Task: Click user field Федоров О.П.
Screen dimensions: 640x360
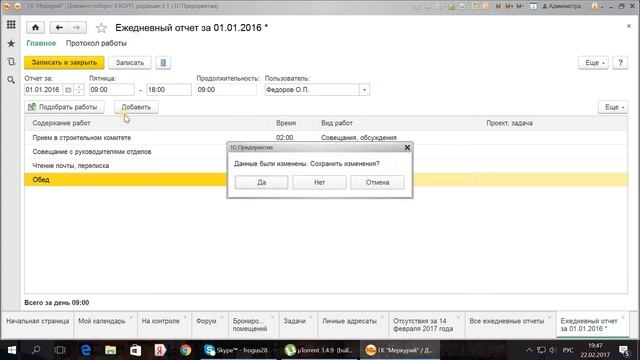Action: click(312, 89)
